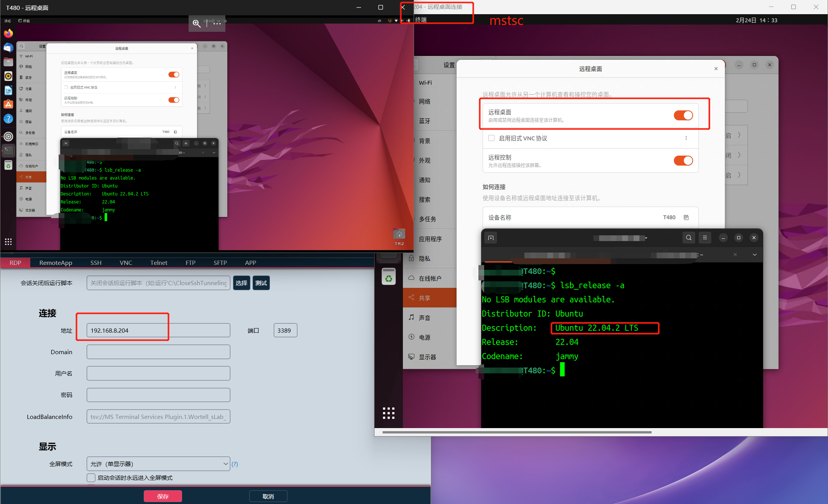828x504 pixels.
Task: Open the Trash from the dock
Action: click(8, 165)
